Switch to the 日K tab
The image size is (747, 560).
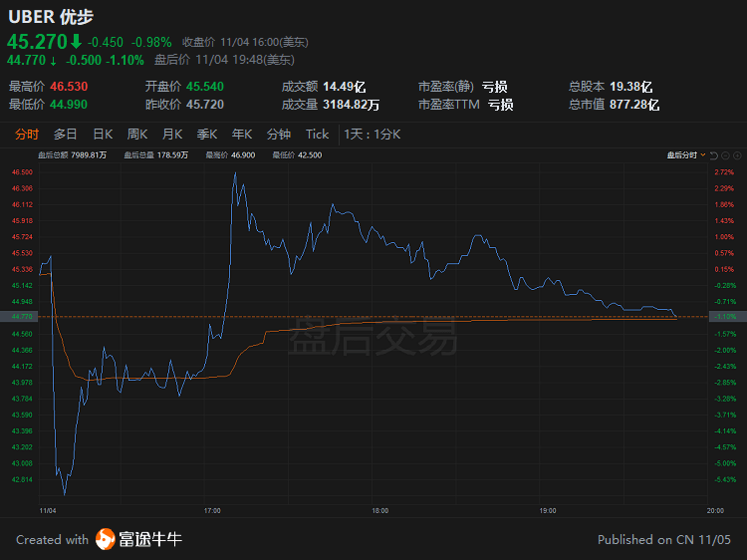(103, 135)
